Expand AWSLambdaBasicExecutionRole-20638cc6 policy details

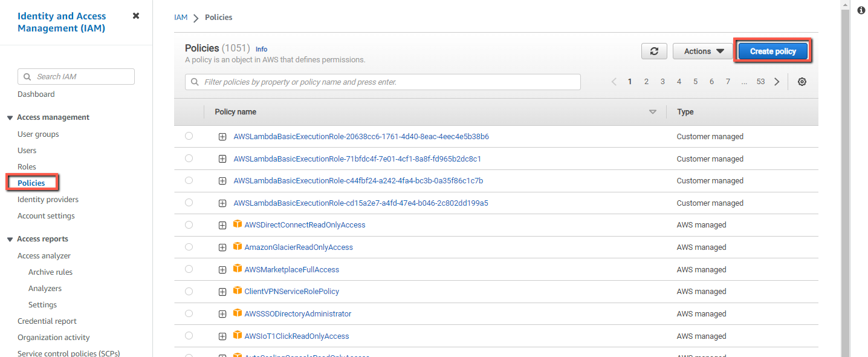coord(222,137)
